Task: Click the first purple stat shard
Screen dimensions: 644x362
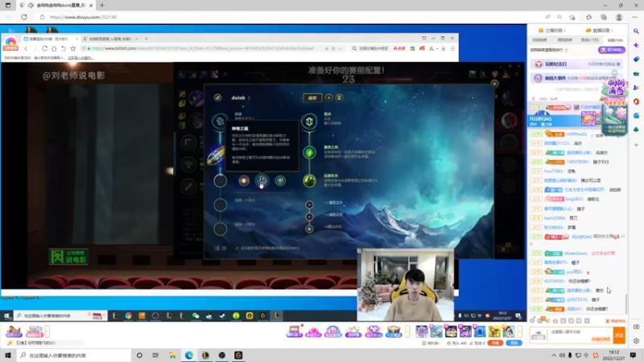Action: [309, 204]
